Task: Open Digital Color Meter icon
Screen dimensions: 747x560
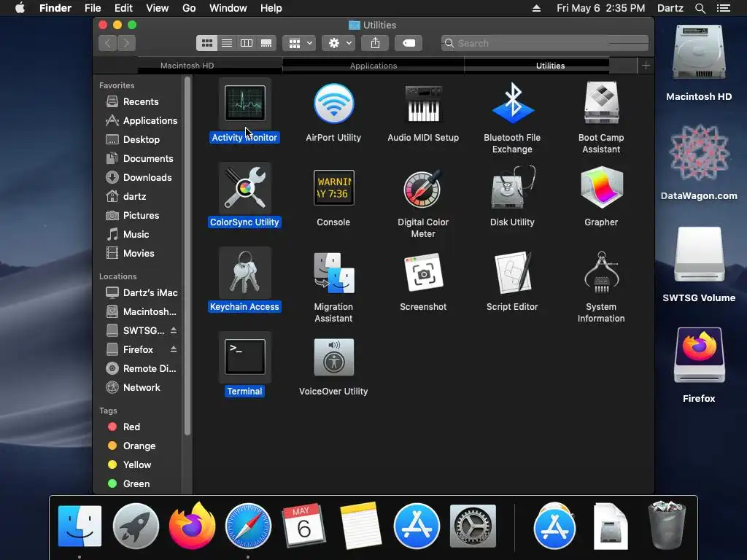Action: pos(423,187)
